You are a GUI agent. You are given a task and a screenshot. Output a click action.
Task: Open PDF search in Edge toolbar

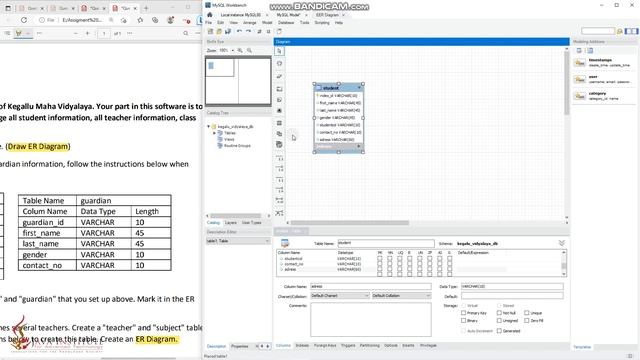coord(186,33)
